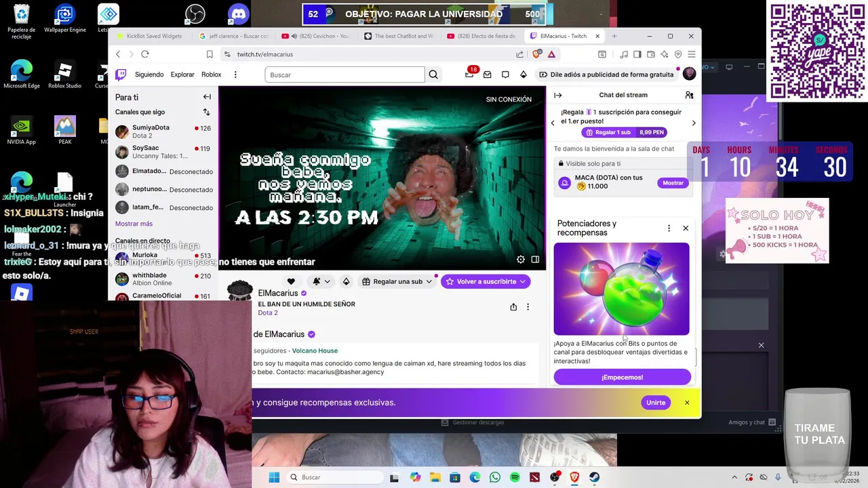Click the ¡Empecemos! button
Viewport: 868px width, 488px height.
tap(622, 378)
